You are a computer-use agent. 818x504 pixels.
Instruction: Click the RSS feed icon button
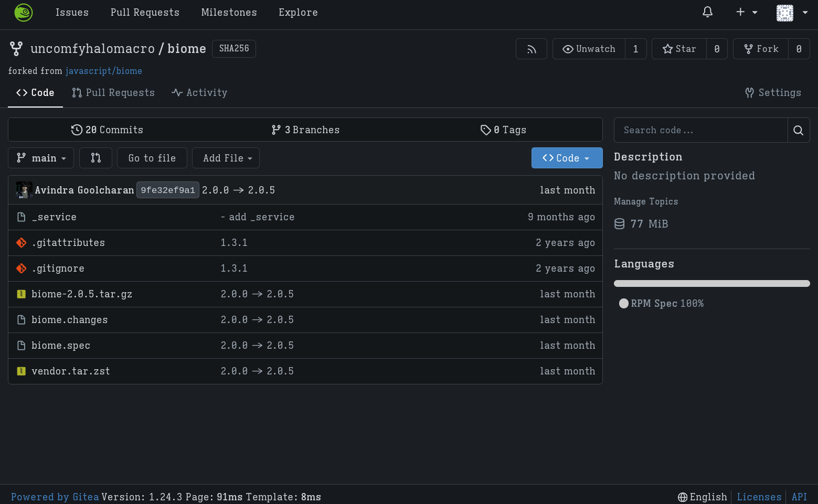(532, 49)
